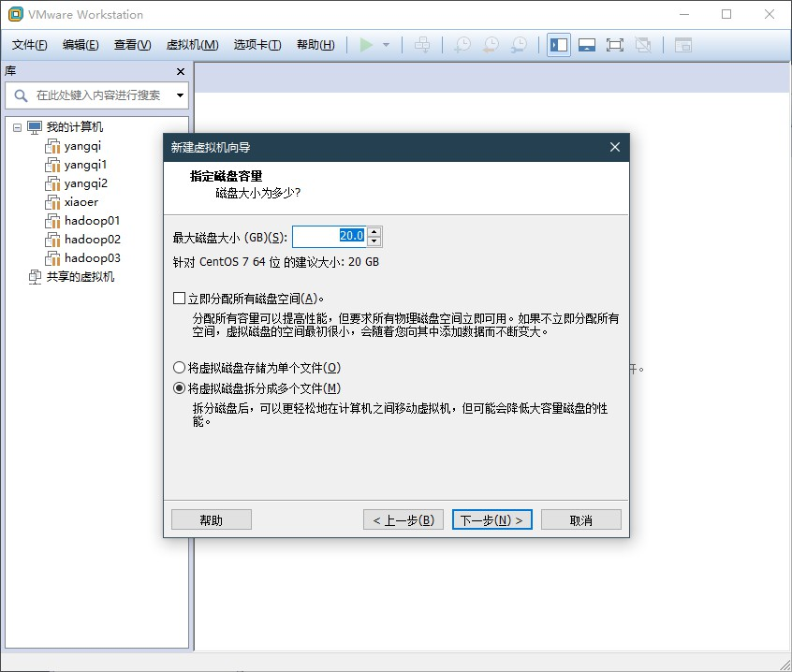Open the 文件(F) menu
The image size is (792, 672).
tap(29, 45)
